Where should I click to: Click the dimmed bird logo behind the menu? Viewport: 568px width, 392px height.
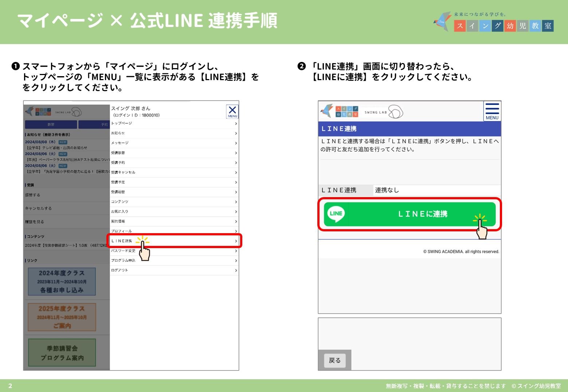pyautogui.click(x=29, y=111)
